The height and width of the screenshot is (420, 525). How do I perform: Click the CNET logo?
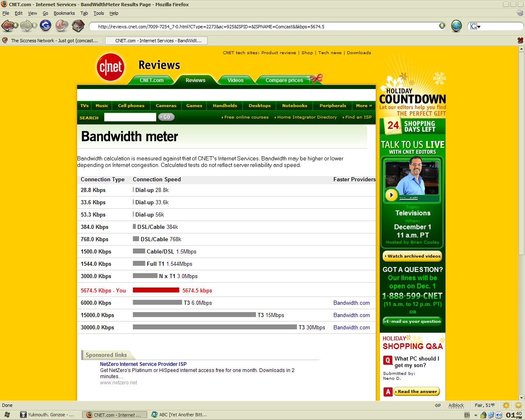(x=110, y=67)
